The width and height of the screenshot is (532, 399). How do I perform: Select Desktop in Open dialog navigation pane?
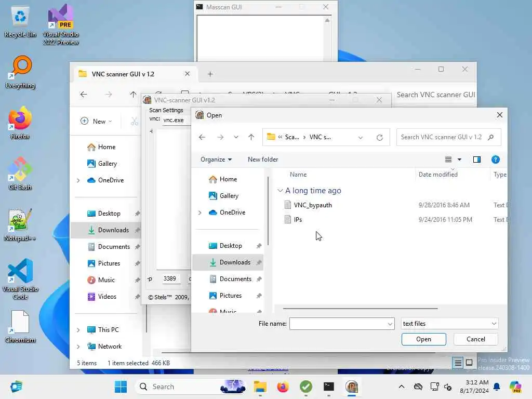[228, 246]
